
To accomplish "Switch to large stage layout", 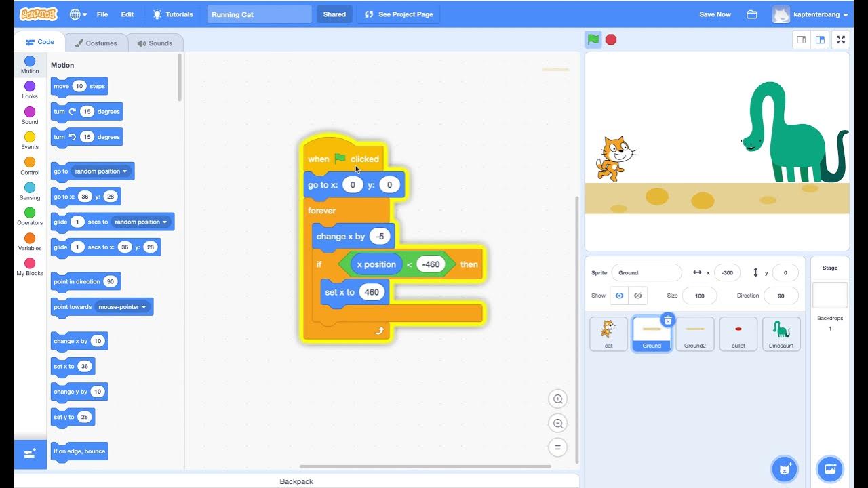I will point(820,40).
